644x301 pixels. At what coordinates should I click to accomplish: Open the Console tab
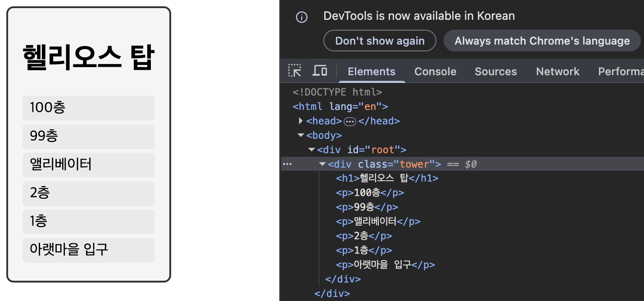click(x=435, y=72)
